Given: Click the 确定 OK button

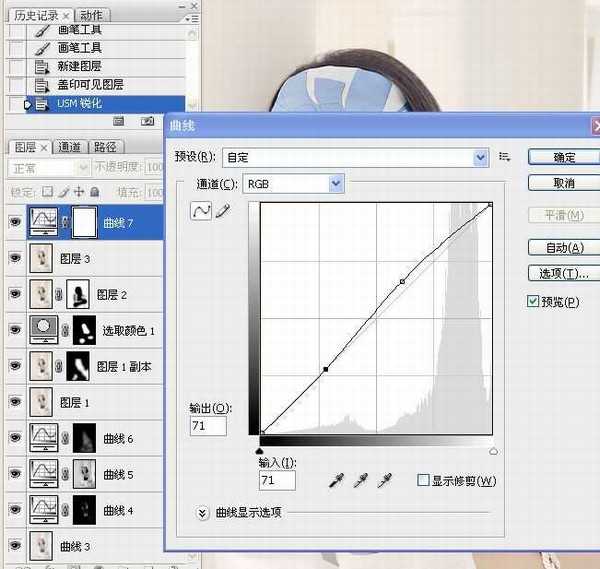Looking at the screenshot, I should point(563,157).
